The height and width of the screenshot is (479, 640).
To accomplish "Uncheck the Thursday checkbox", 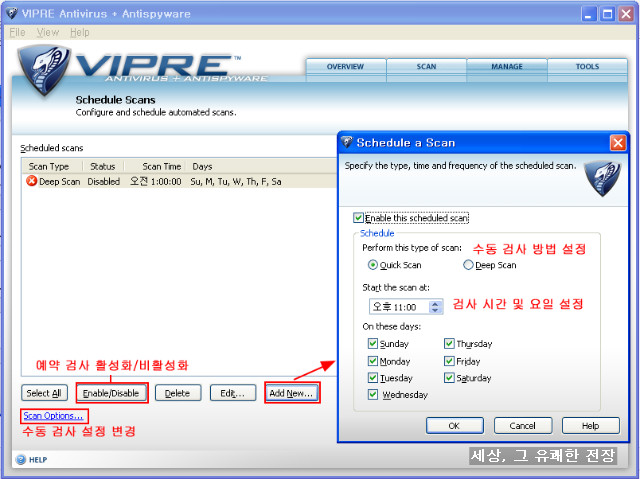I will 449,343.
